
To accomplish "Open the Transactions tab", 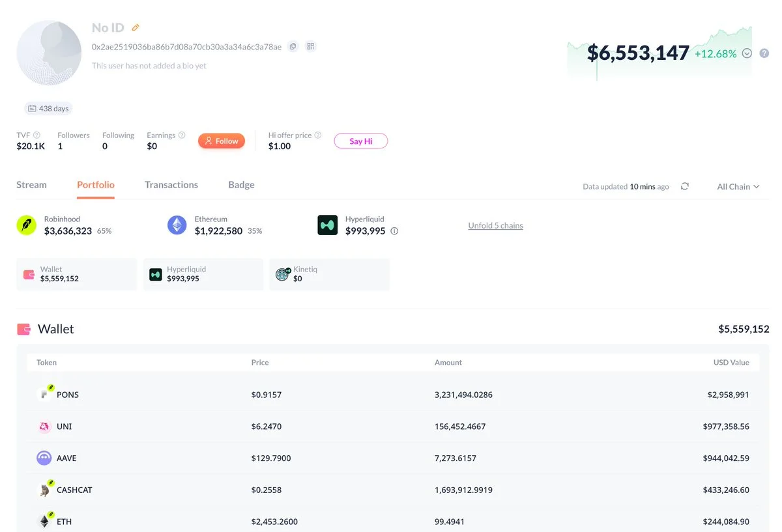I will [171, 185].
